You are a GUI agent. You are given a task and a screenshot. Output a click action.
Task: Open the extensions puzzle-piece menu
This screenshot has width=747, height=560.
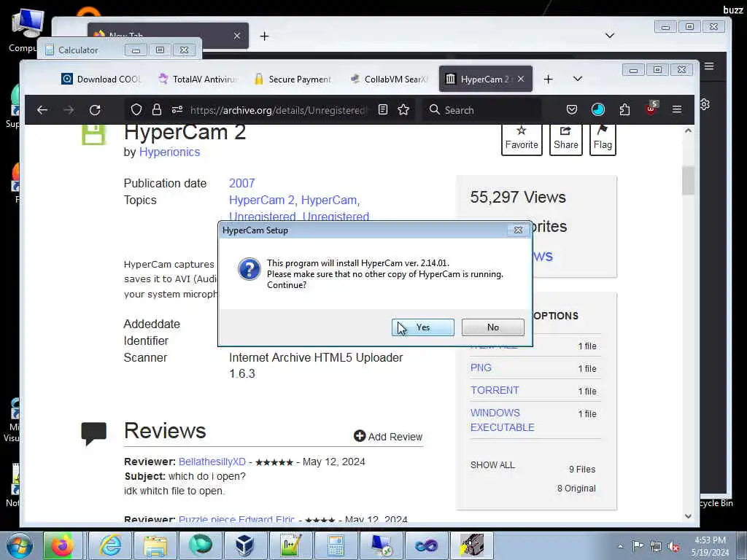624,110
